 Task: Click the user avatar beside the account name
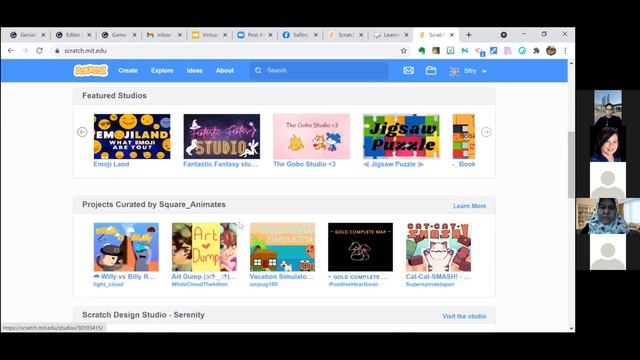pos(454,71)
